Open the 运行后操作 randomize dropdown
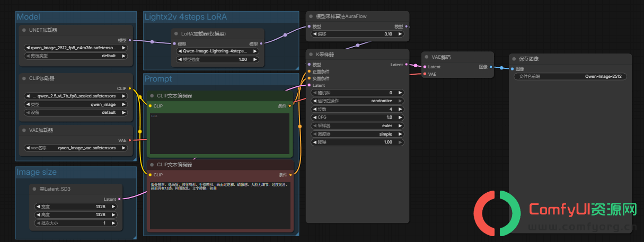 click(358, 101)
